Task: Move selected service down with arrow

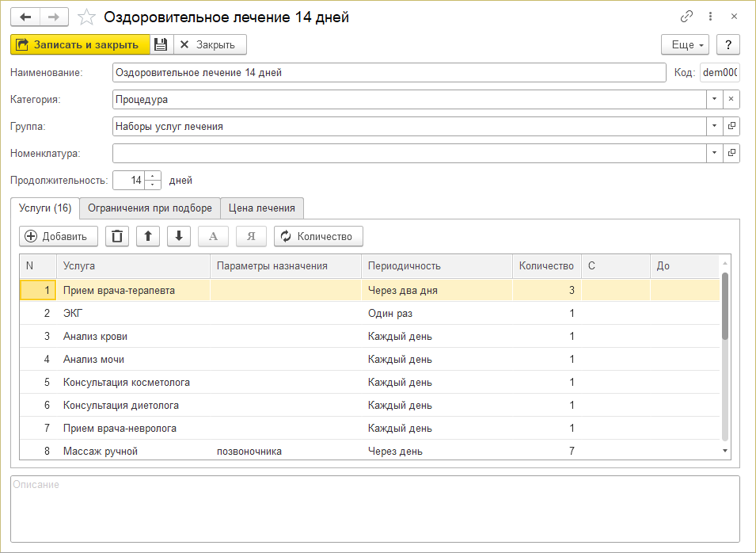Action: [x=178, y=236]
